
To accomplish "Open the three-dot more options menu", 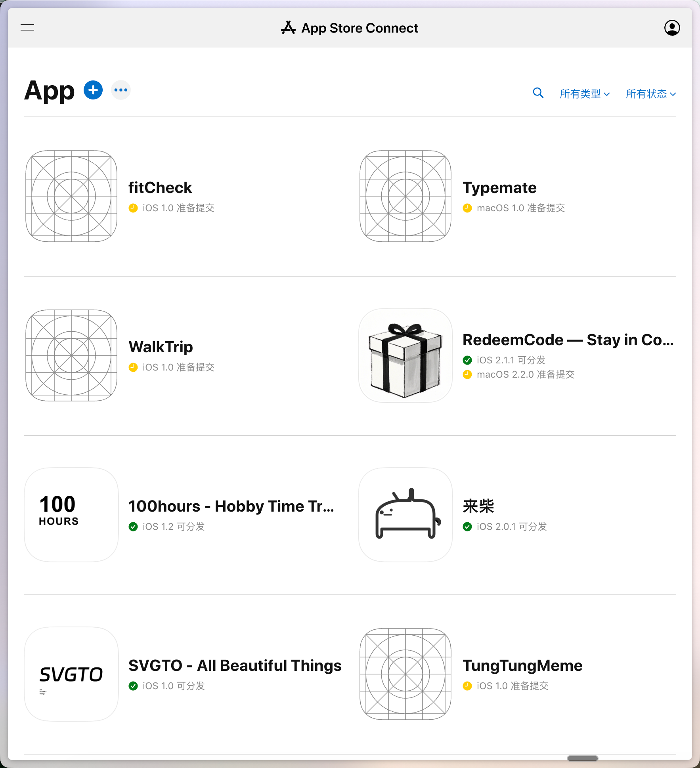I will point(121,90).
